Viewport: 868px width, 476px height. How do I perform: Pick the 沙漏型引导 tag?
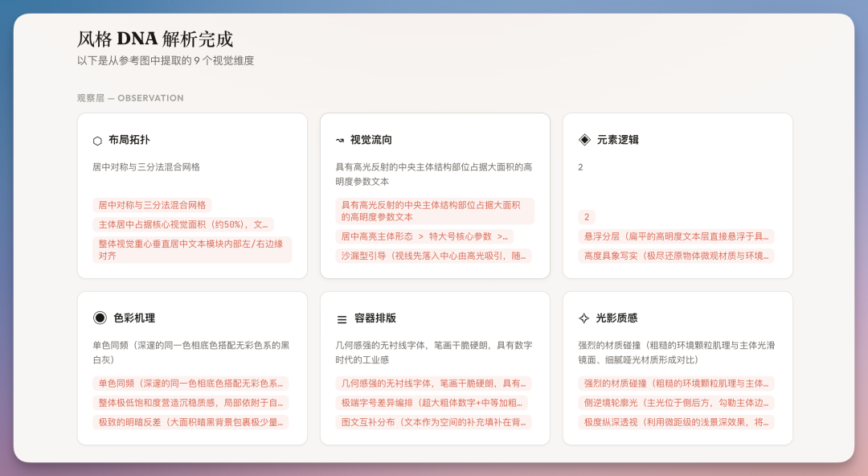click(433, 256)
